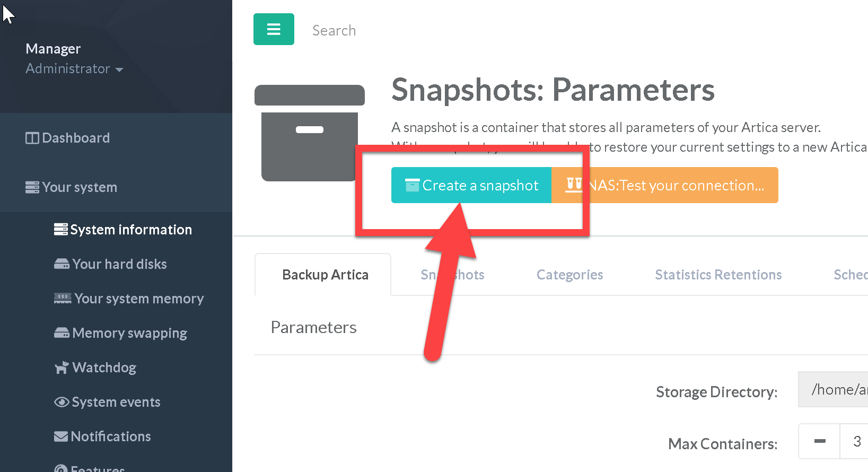This screenshot has width=868, height=472.
Task: Open the Statistics Retentions tab
Action: (718, 275)
